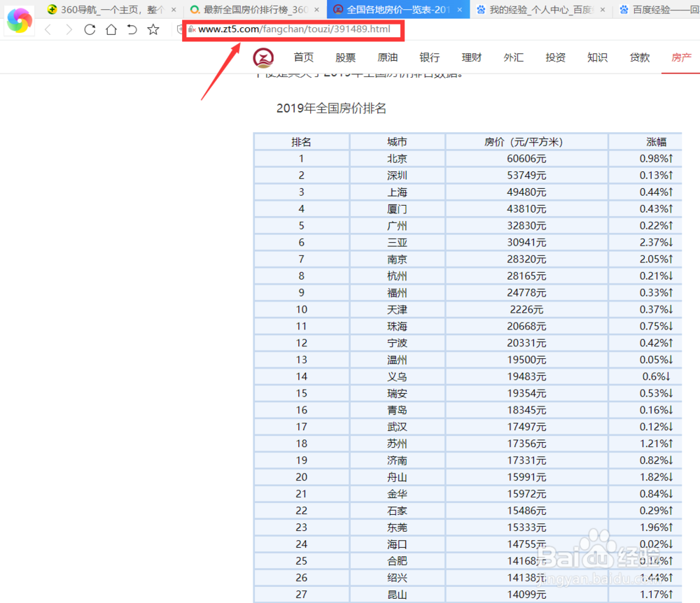The image size is (700, 603).
Task: Click the 房价（元/平方米） column header
Action: point(526,142)
